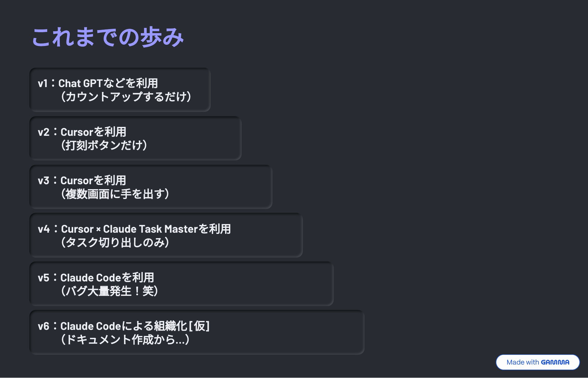Select the v4 Cursor × Claude Task Master heading

[134, 229]
